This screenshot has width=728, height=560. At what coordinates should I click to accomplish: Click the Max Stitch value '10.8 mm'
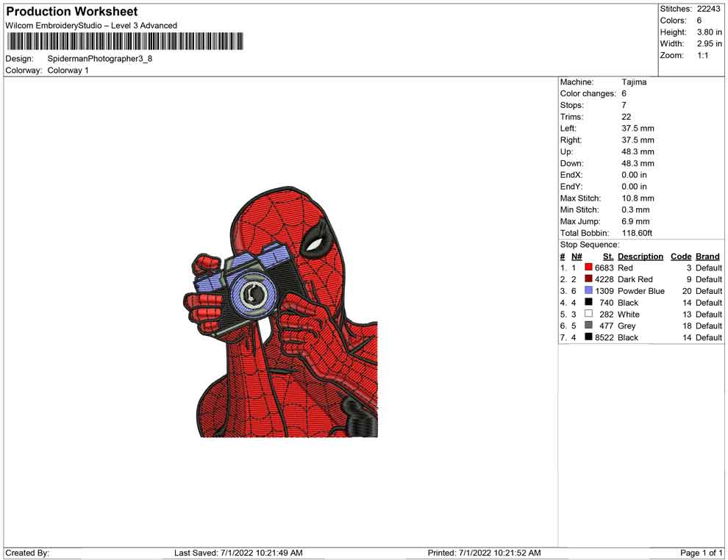pos(638,198)
